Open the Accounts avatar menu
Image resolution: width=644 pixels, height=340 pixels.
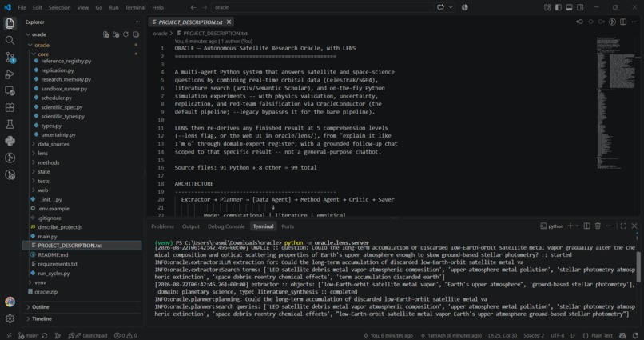pos(10,302)
